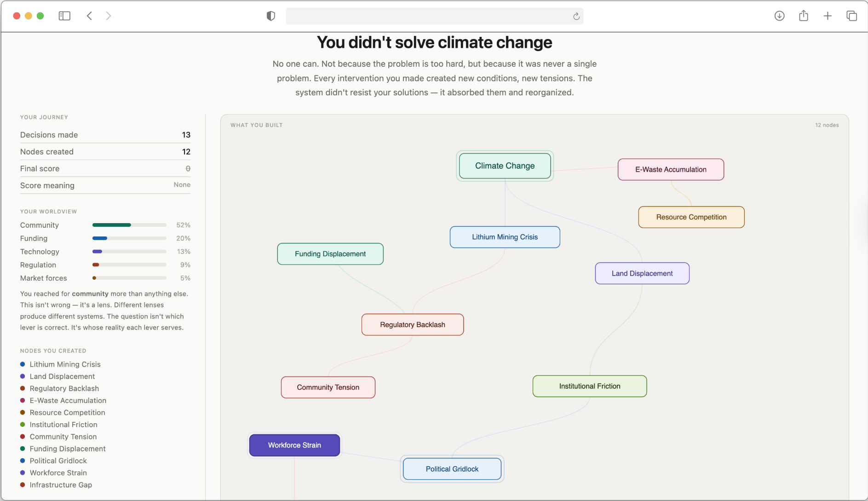
Task: Click the 'Final score' row
Action: point(105,169)
